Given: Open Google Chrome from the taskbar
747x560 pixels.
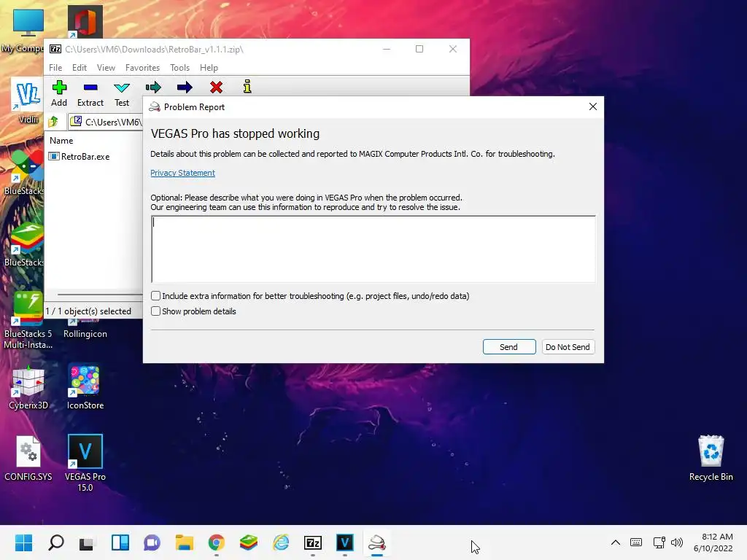Looking at the screenshot, I should 216,542.
